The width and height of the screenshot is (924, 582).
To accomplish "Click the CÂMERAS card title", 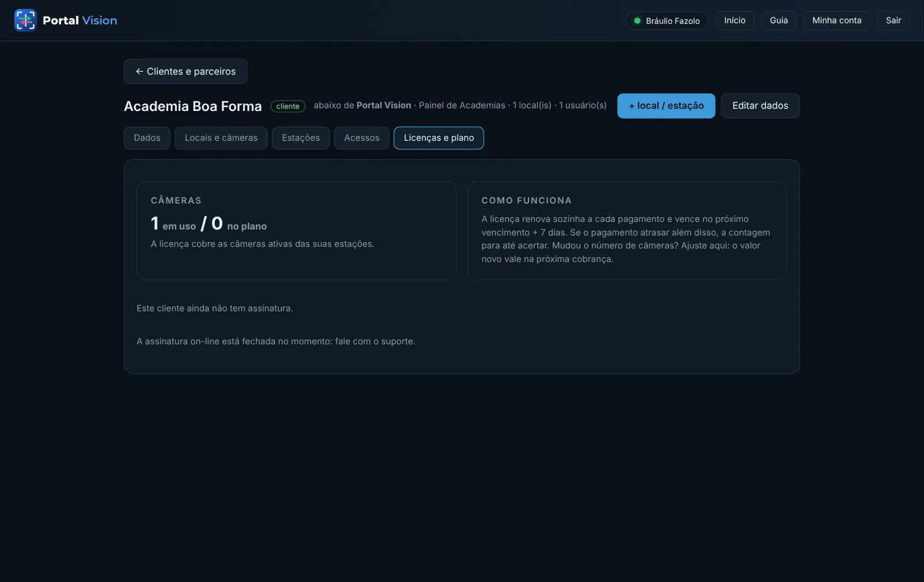I will tap(176, 201).
